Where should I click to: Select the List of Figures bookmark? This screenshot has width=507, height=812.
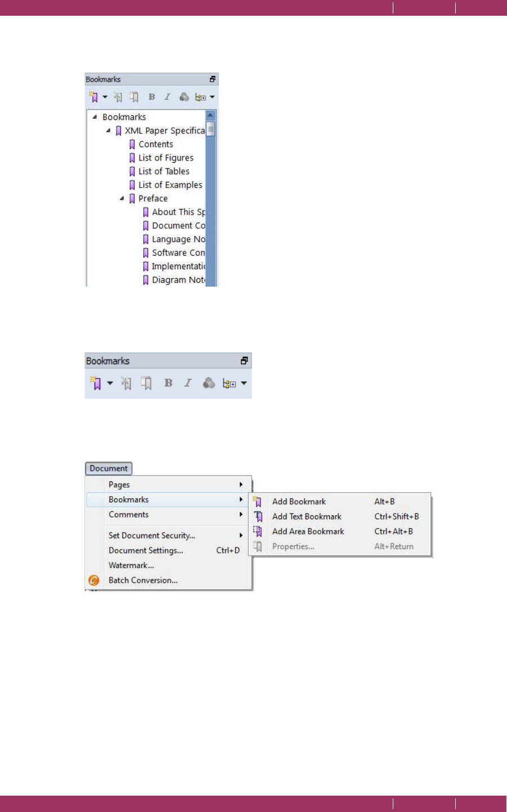(x=166, y=158)
